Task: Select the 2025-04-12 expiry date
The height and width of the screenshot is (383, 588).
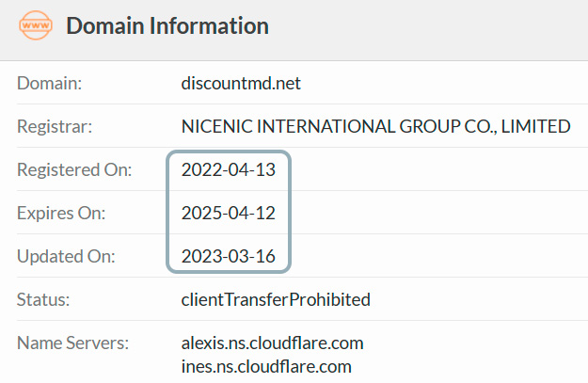Action: pos(229,213)
